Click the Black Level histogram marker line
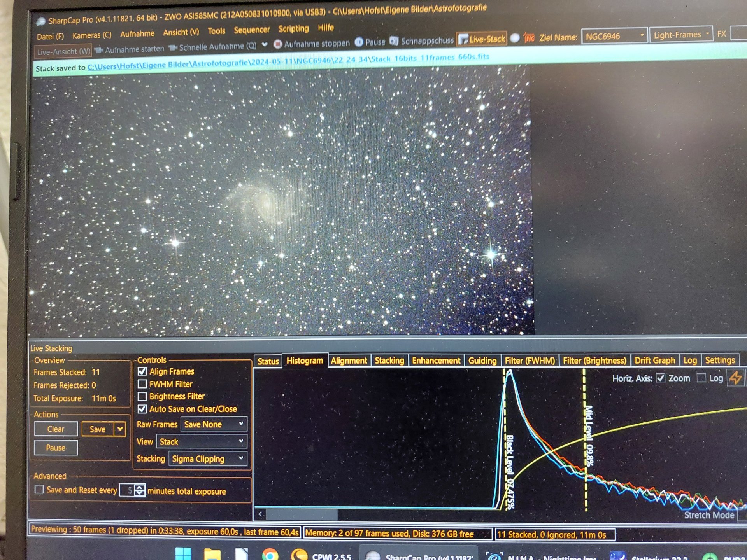The height and width of the screenshot is (560, 747). coord(505,439)
